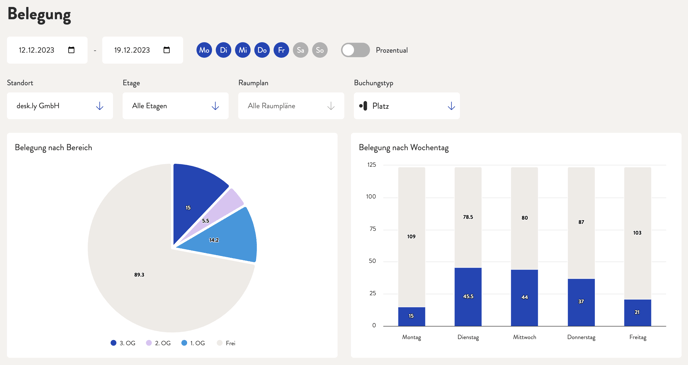Viewport: 688px width, 365px height.
Task: Open the Standort dropdown desk.ly GmbH
Action: [x=60, y=106]
